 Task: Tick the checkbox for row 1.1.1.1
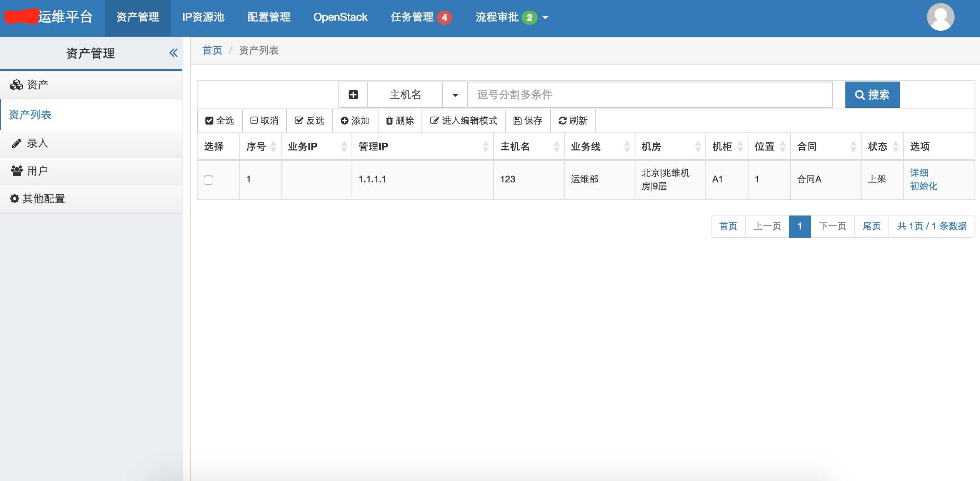tap(208, 180)
